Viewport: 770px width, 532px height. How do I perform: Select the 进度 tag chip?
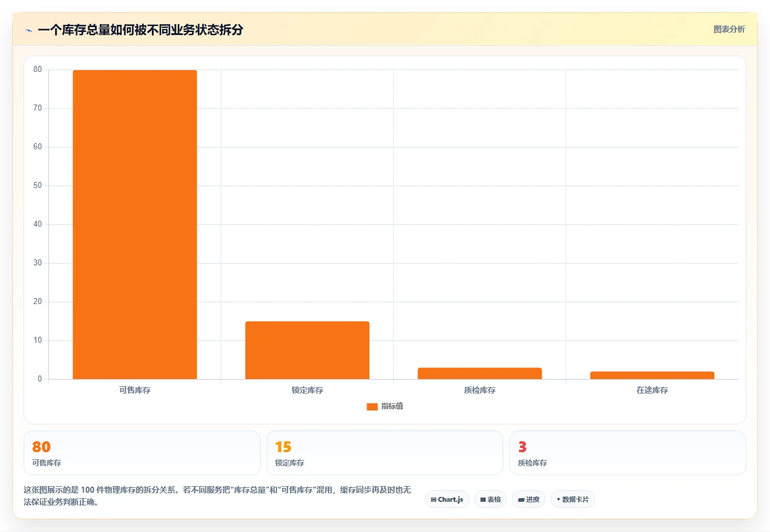click(529, 499)
